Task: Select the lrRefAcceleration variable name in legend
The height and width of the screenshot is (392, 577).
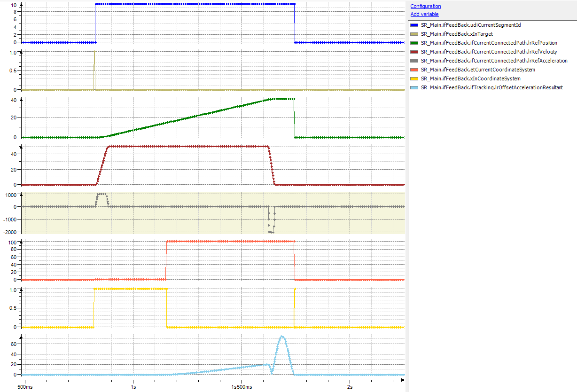Action: [494, 61]
